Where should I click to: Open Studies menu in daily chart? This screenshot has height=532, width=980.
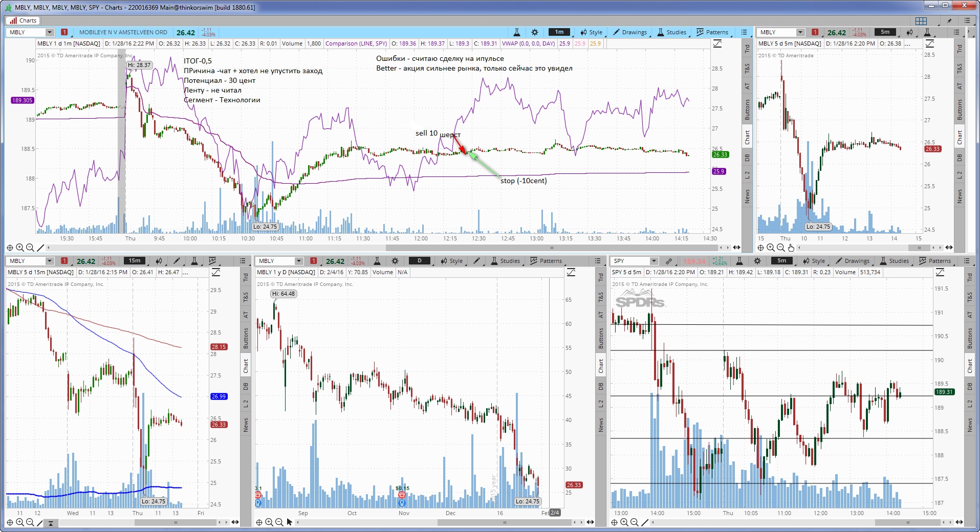coord(505,261)
